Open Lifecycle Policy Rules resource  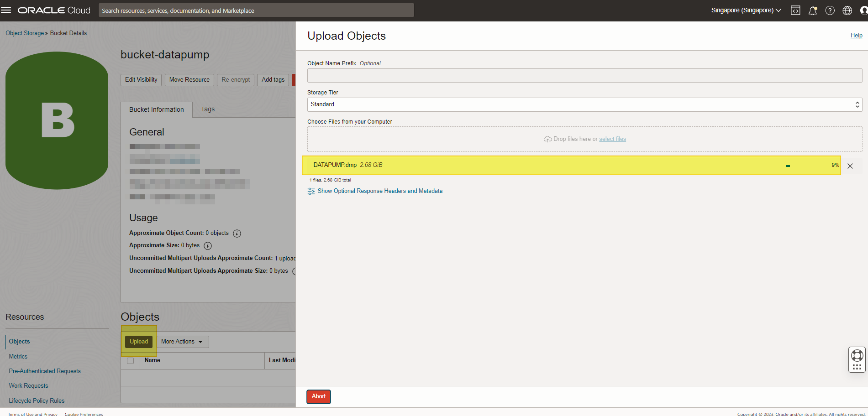click(37, 400)
